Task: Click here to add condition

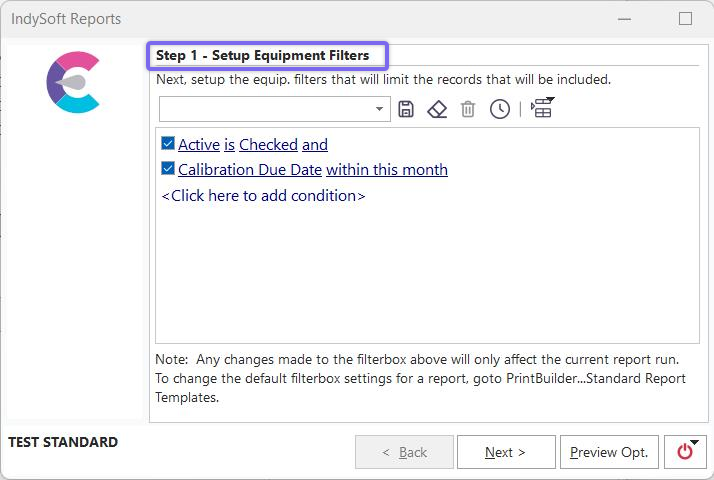Action: (263, 196)
